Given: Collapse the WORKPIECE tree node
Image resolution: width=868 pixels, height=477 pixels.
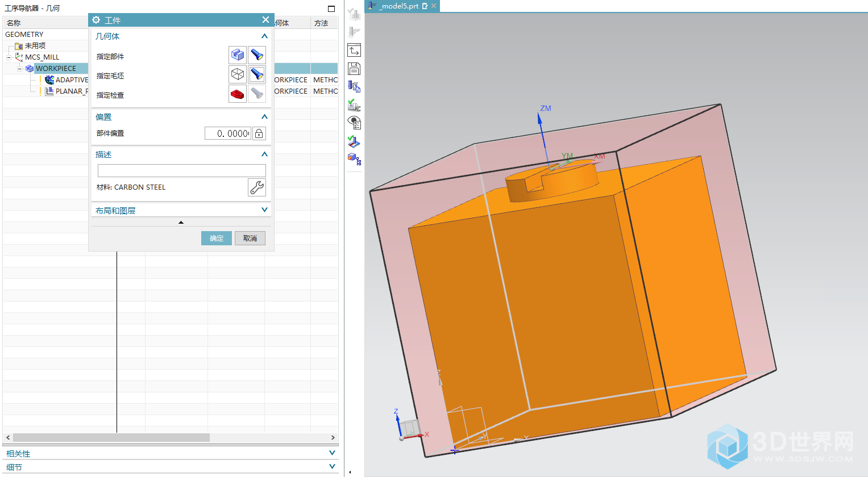Looking at the screenshot, I should [x=20, y=69].
